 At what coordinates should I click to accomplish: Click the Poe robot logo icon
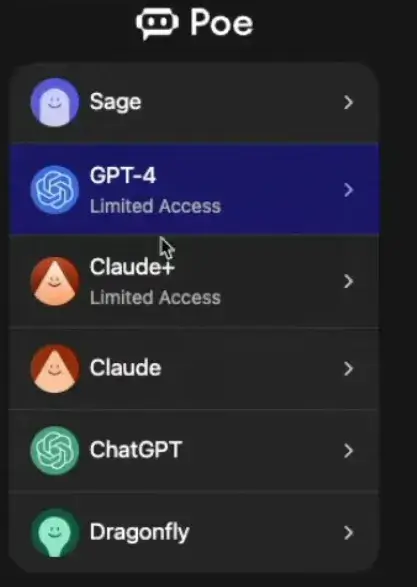pos(157,23)
